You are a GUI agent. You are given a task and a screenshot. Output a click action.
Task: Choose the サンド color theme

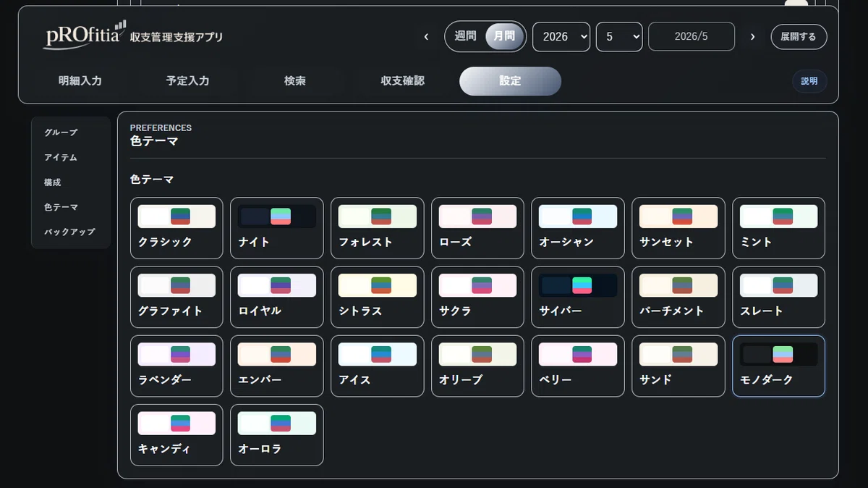click(x=678, y=366)
